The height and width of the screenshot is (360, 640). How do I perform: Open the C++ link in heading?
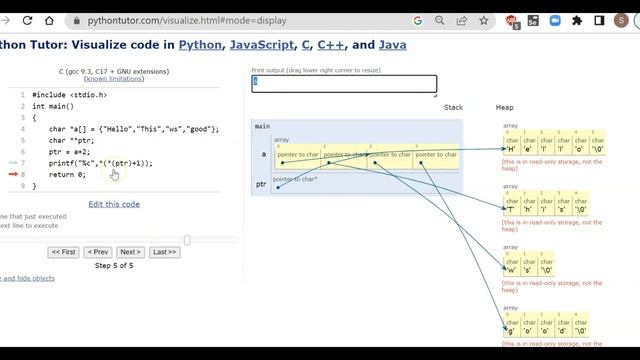point(331,44)
